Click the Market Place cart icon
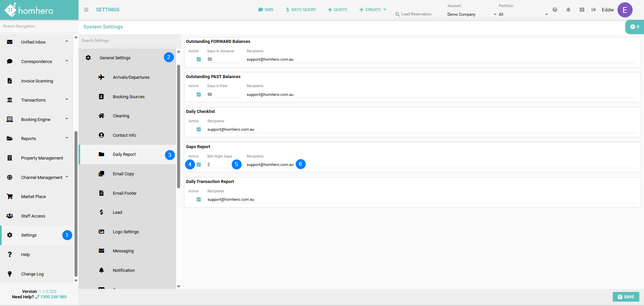 10,197
